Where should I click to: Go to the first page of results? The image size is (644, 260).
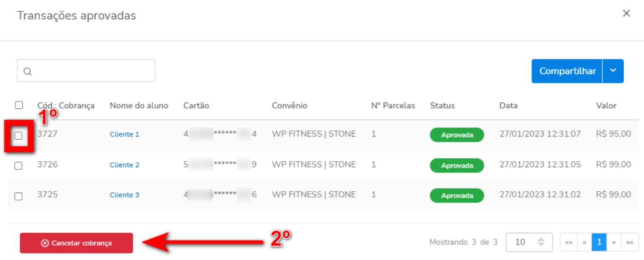point(569,242)
